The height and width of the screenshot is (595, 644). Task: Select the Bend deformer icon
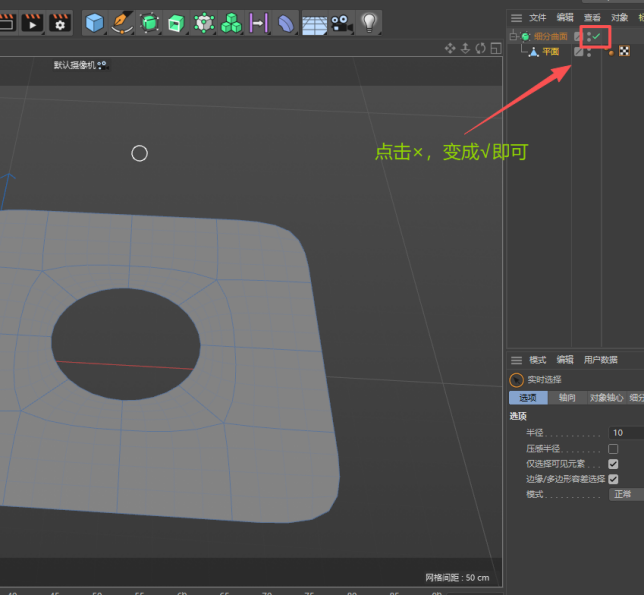pos(286,23)
